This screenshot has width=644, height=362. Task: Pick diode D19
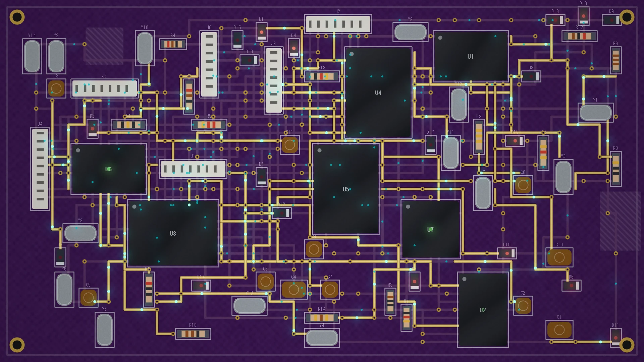[249, 60]
